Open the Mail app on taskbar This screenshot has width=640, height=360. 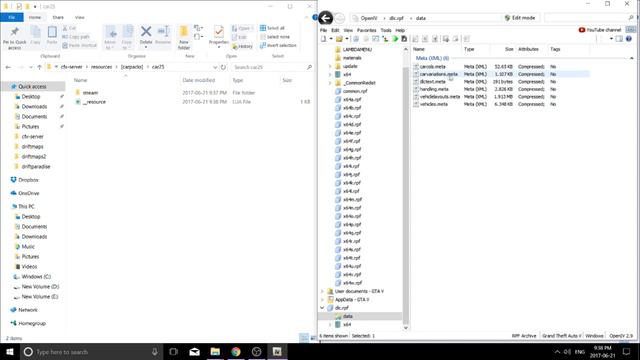[x=194, y=351]
